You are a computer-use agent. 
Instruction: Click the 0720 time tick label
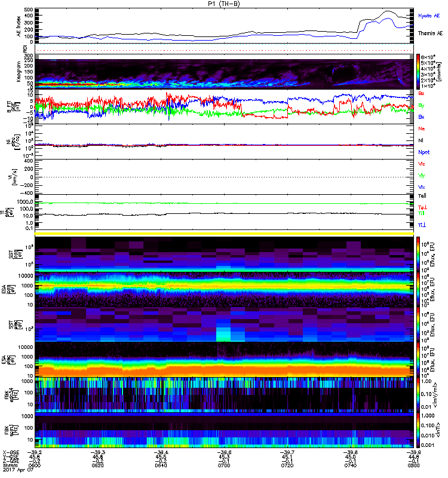pos(287,465)
